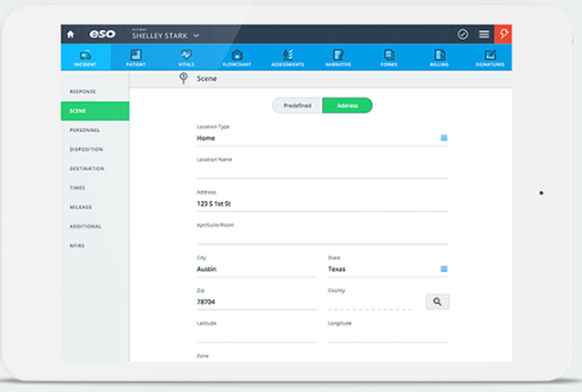The width and height of the screenshot is (582, 392).
Task: Click the Scene location pin icon
Action: [x=183, y=78]
